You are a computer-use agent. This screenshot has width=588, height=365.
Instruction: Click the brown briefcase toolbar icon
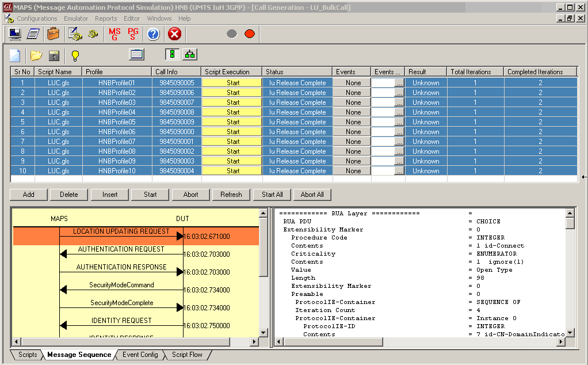54,34
